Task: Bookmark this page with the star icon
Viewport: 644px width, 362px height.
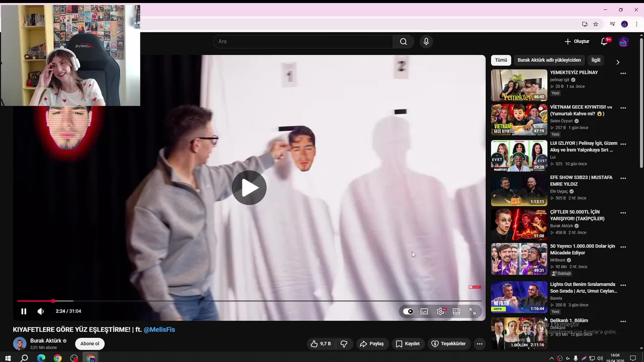Action: [596, 24]
